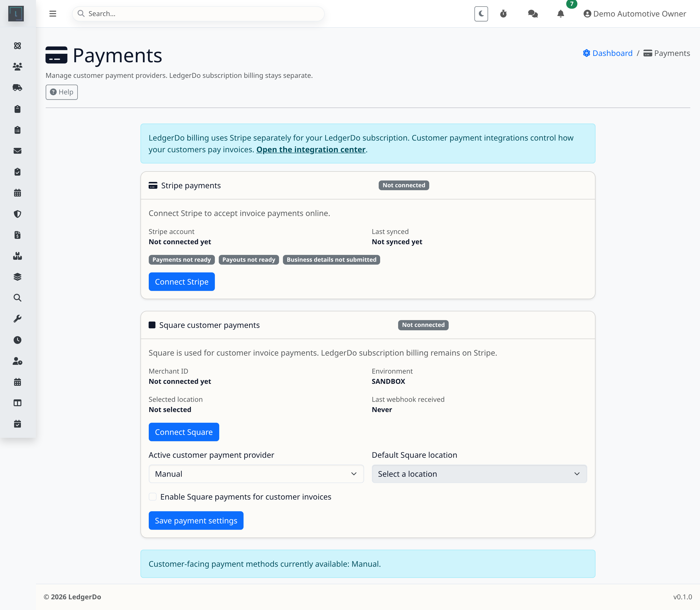Open the envelope messages icon in sidebar
700x610 pixels.
tap(17, 151)
